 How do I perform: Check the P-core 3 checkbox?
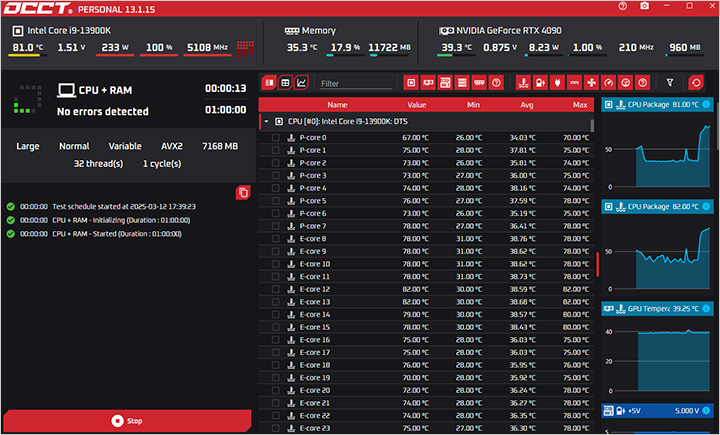(x=276, y=175)
